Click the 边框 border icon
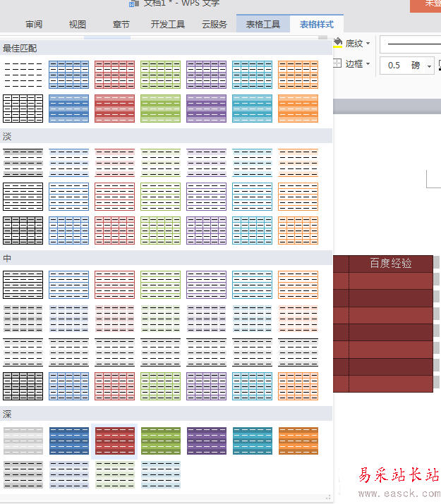This screenshot has height=504, width=441. (337, 63)
